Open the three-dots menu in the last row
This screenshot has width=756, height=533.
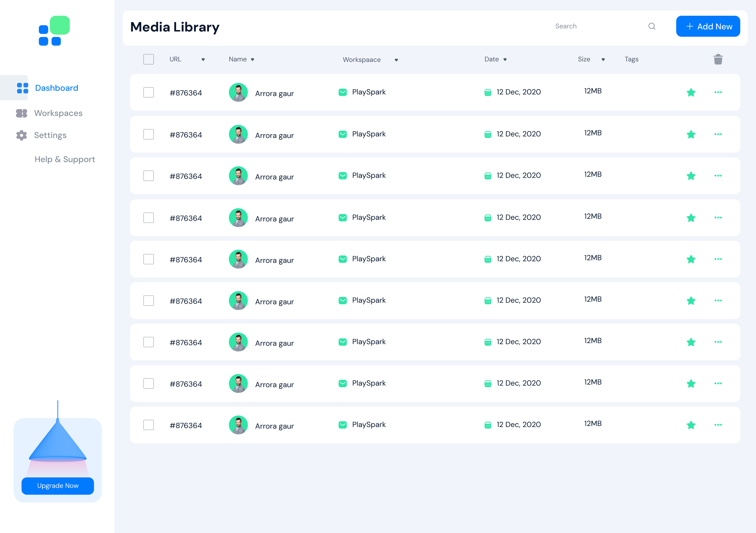(718, 425)
